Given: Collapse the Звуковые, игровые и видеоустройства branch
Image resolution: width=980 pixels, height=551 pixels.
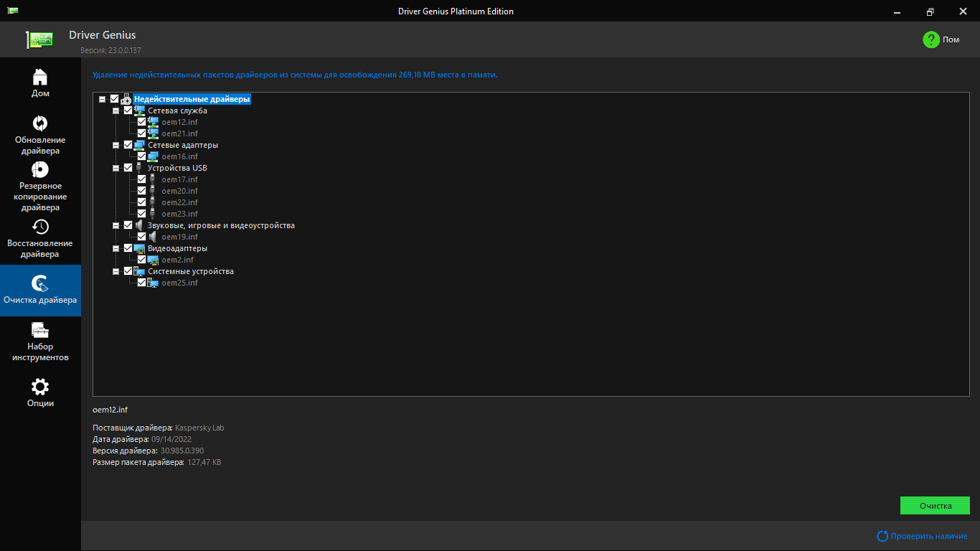Looking at the screenshot, I should coord(116,225).
